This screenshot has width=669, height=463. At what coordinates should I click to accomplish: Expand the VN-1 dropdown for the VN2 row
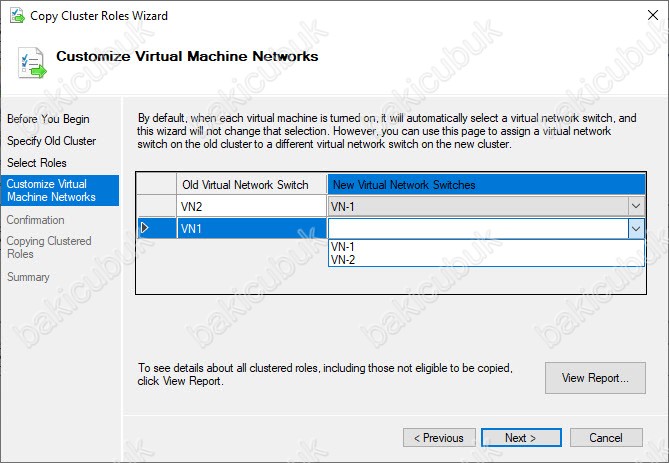click(636, 206)
